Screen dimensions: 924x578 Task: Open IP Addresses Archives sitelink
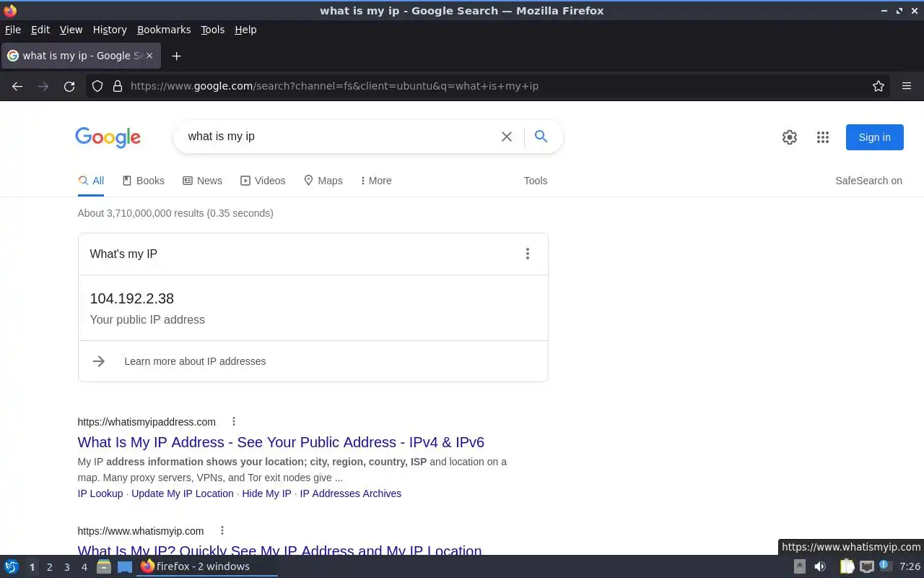click(351, 493)
